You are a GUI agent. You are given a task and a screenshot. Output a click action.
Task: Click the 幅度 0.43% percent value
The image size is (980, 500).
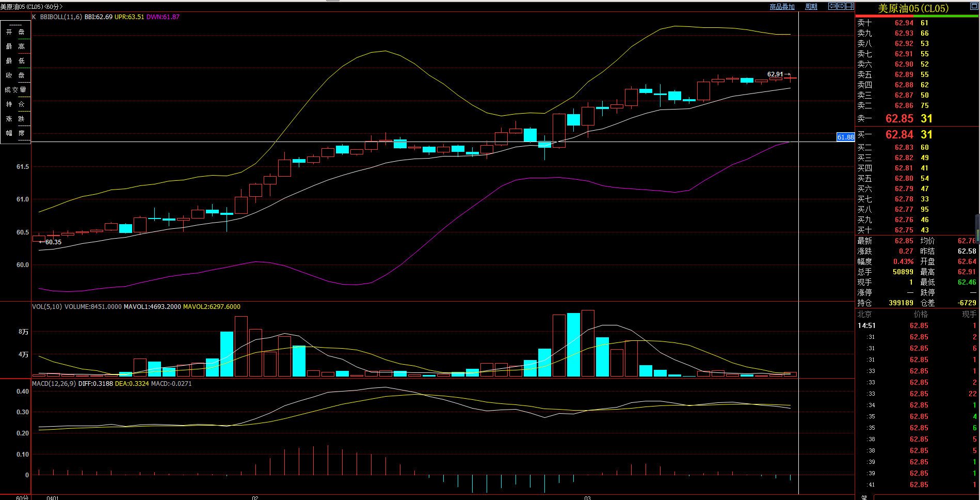point(904,261)
